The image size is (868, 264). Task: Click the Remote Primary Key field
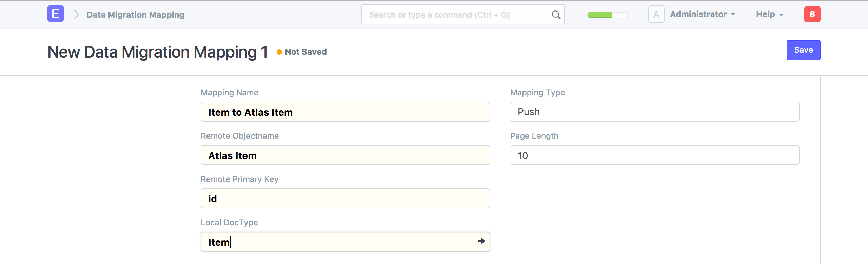click(345, 198)
